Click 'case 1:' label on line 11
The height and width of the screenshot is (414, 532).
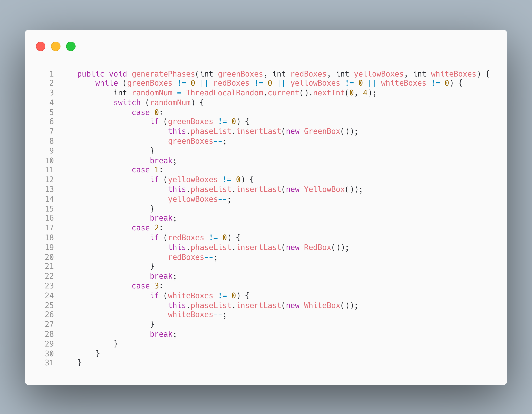coord(147,170)
